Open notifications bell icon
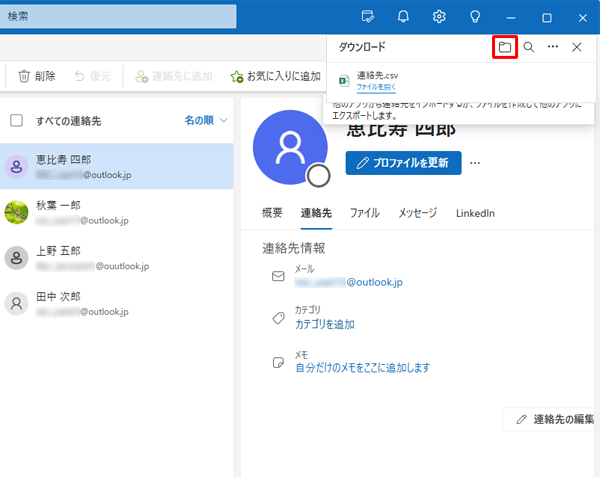Viewport: 600px width, 477px height. pos(403,16)
